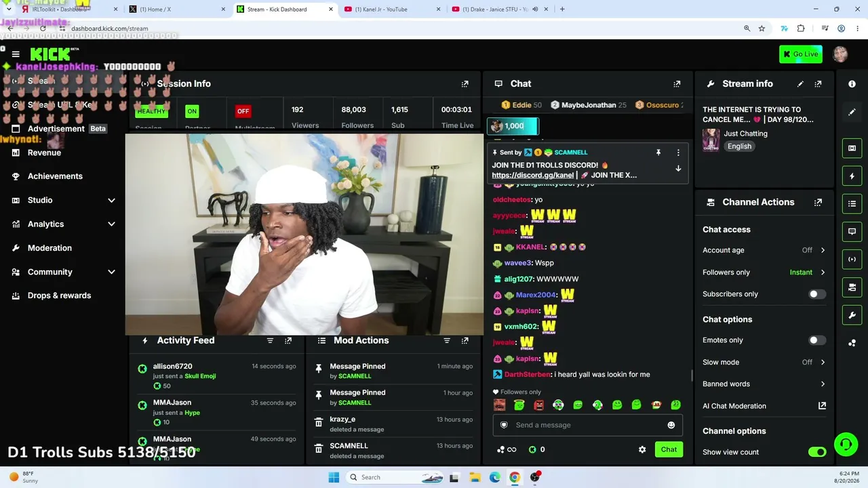This screenshot has width=868, height=488.
Task: Open File Explorer from the taskbar
Action: (x=475, y=477)
